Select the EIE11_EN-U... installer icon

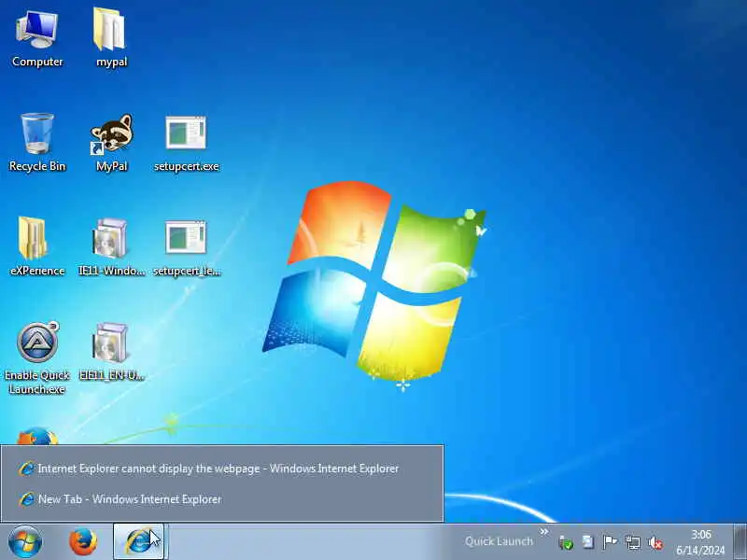click(x=111, y=352)
